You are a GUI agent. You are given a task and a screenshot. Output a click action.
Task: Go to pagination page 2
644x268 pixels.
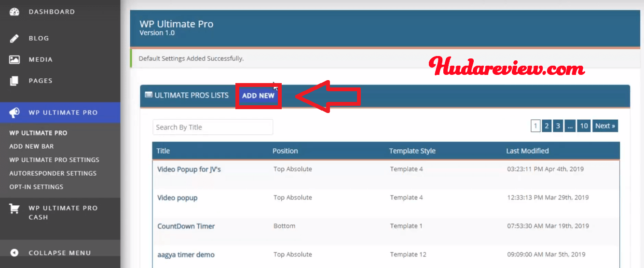[547, 126]
